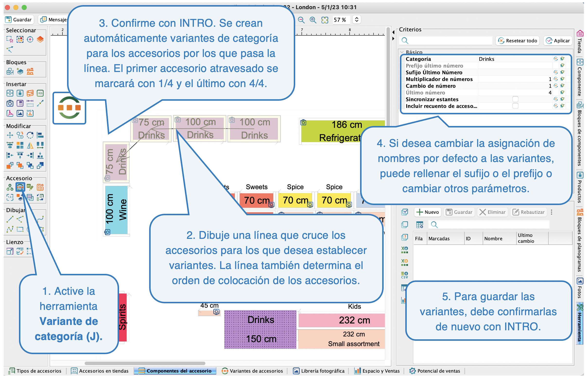Click the select-all checked rows icon
Viewport: 588px width, 377px height.
[x=404, y=212]
